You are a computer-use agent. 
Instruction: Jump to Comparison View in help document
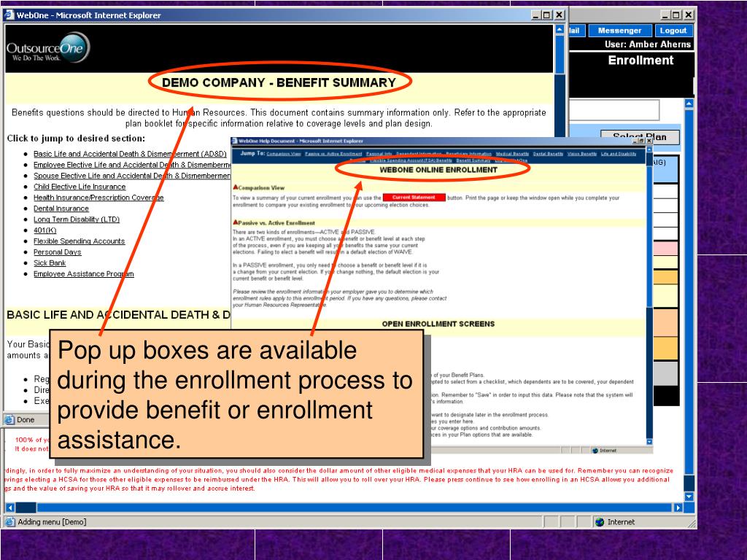284,154
